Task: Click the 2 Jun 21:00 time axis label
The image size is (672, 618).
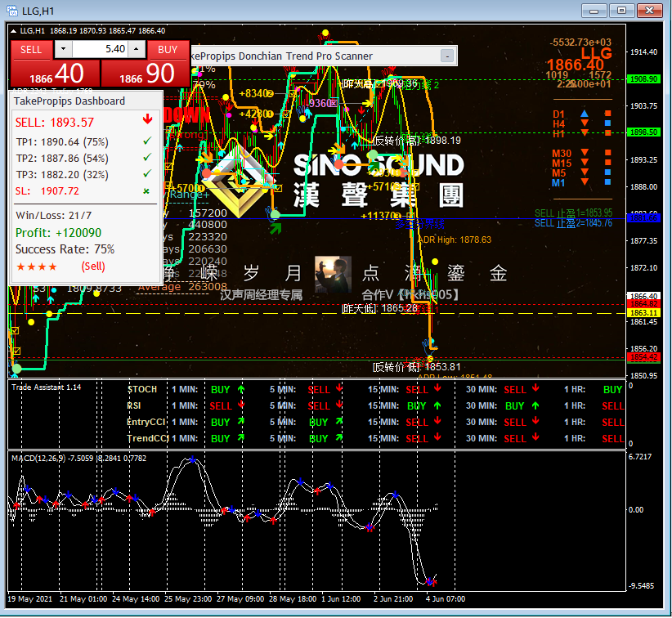Action: click(393, 598)
